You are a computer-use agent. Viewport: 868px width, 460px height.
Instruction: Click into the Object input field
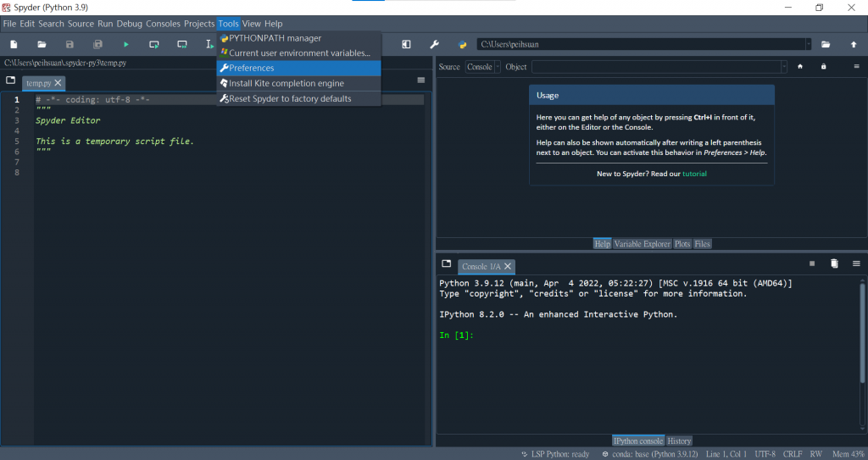(656, 66)
